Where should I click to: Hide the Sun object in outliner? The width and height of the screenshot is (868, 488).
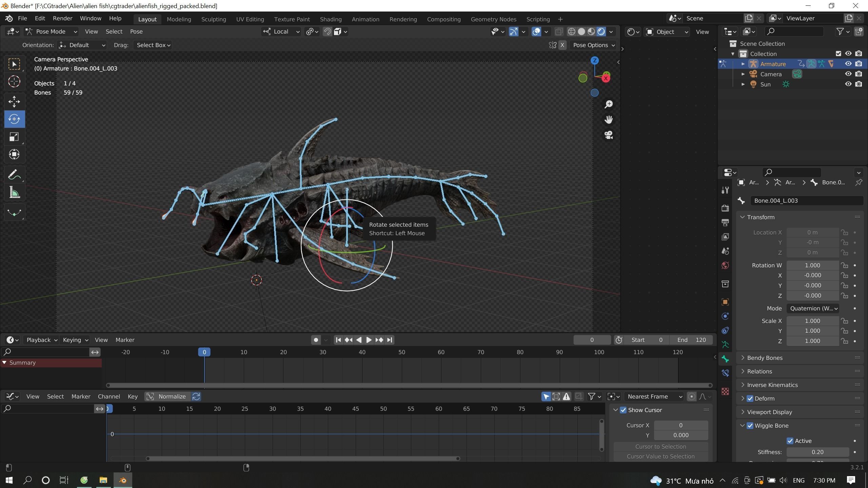pos(848,84)
